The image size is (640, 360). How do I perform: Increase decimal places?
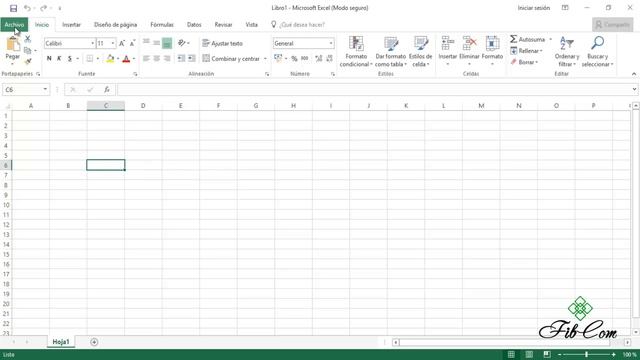319,59
